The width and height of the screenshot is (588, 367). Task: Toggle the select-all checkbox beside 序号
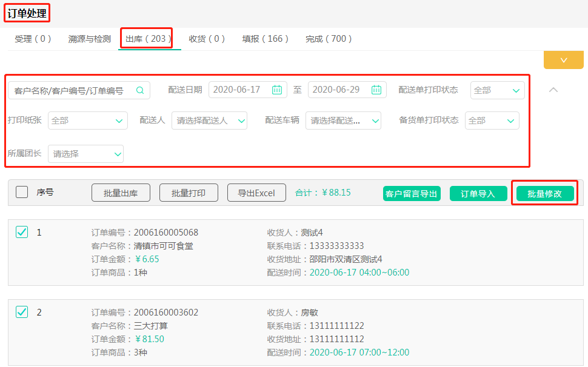coord(22,192)
